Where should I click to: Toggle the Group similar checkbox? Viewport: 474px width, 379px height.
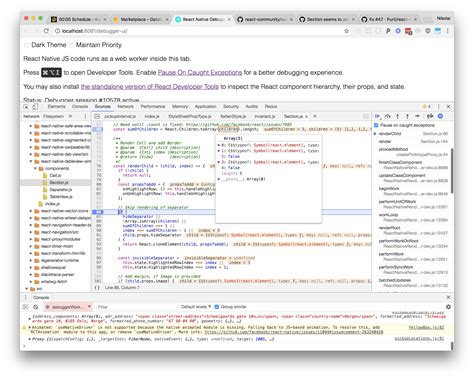click(217, 307)
